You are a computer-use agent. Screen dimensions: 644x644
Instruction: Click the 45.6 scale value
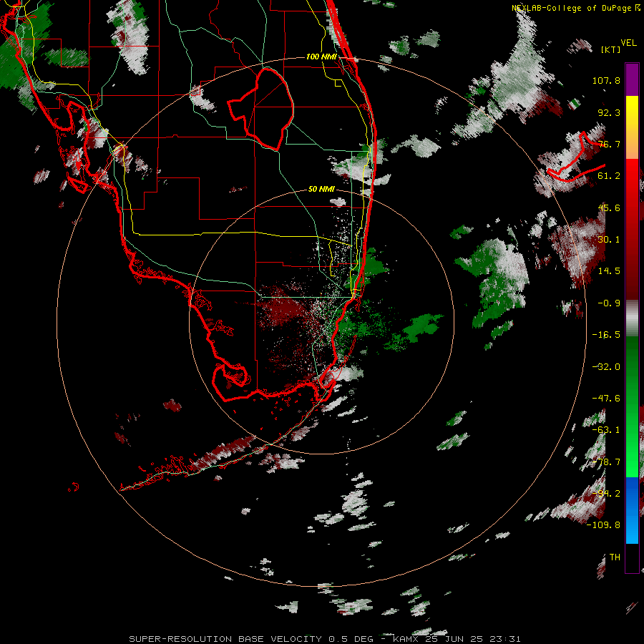pyautogui.click(x=609, y=208)
